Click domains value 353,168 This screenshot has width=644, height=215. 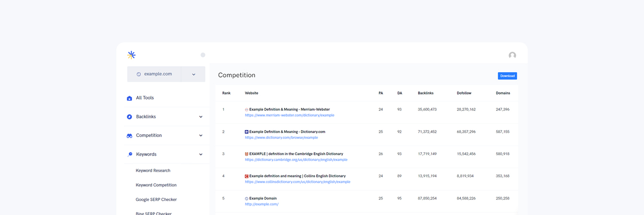(503, 176)
